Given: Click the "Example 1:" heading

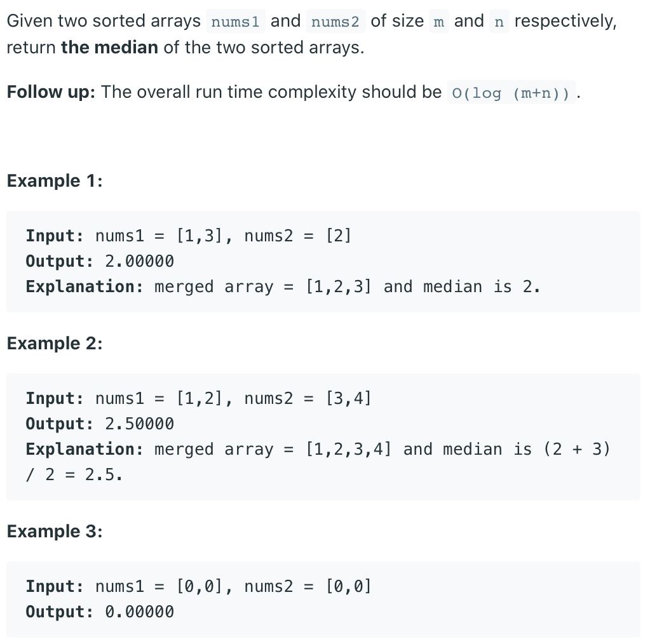Looking at the screenshot, I should pyautogui.click(x=55, y=180).
